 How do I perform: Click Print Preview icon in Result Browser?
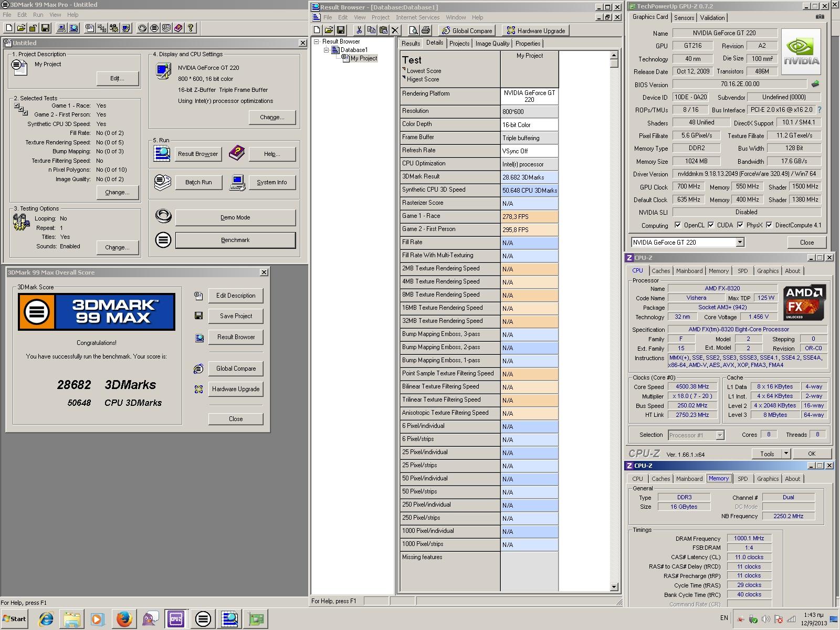[413, 30]
